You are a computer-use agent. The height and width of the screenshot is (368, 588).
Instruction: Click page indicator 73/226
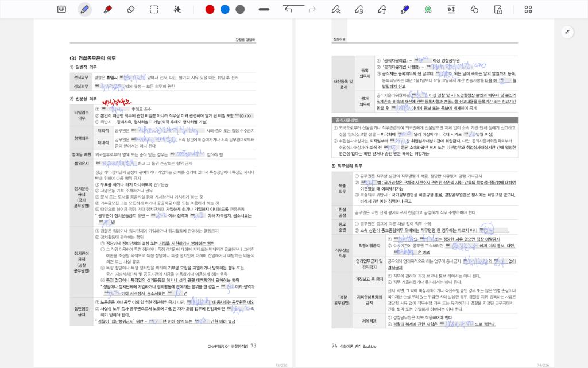(281, 365)
